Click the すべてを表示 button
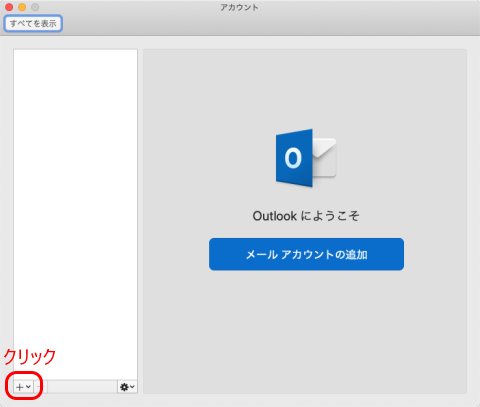Viewport: 480px width, 407px height. [33, 24]
